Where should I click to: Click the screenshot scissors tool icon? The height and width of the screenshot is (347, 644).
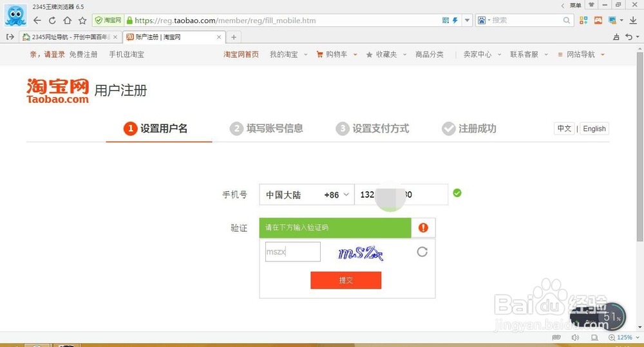612,20
